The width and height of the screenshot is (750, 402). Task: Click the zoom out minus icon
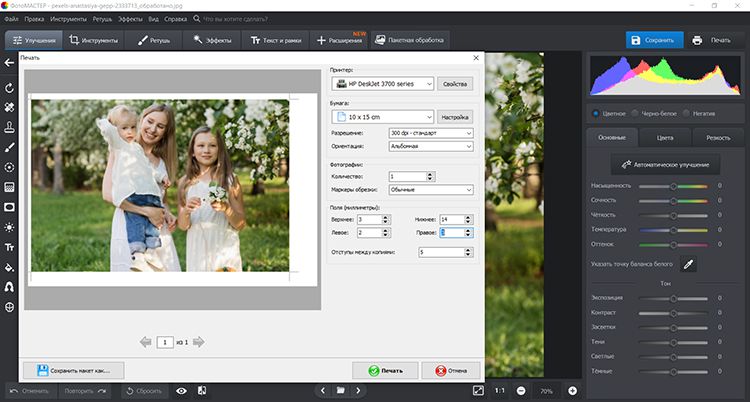point(523,390)
